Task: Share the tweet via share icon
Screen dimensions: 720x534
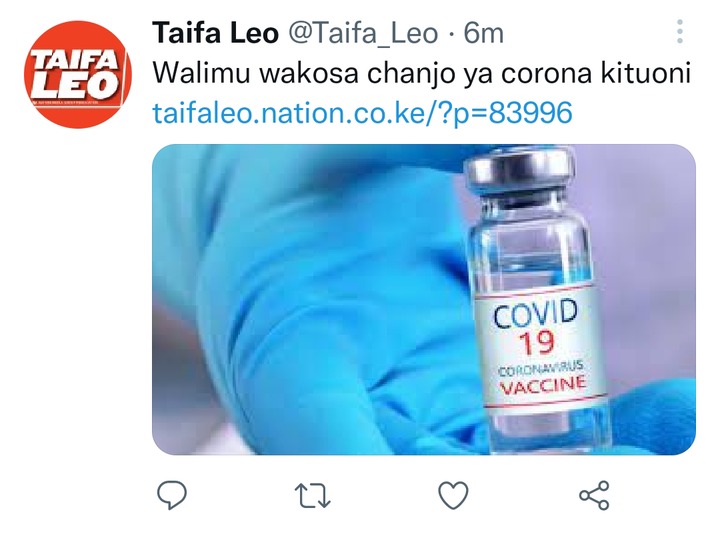Action: (594, 495)
